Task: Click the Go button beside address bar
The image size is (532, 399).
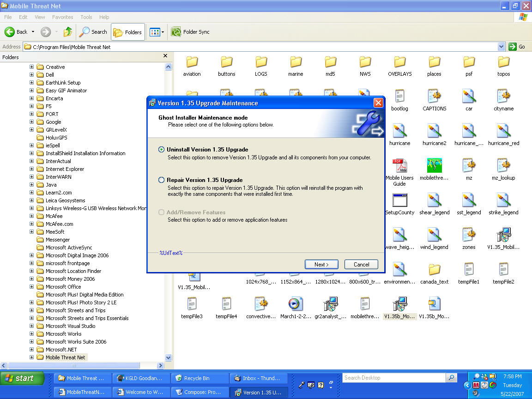Action: [517, 47]
